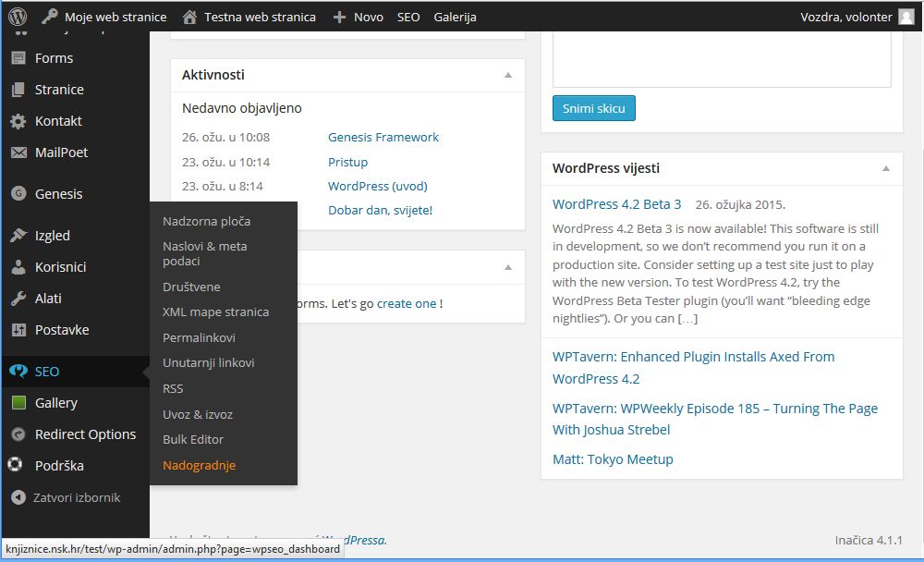The image size is (924, 562).
Task: Open Unutarnji linkovi submenu item
Action: pyautogui.click(x=209, y=362)
